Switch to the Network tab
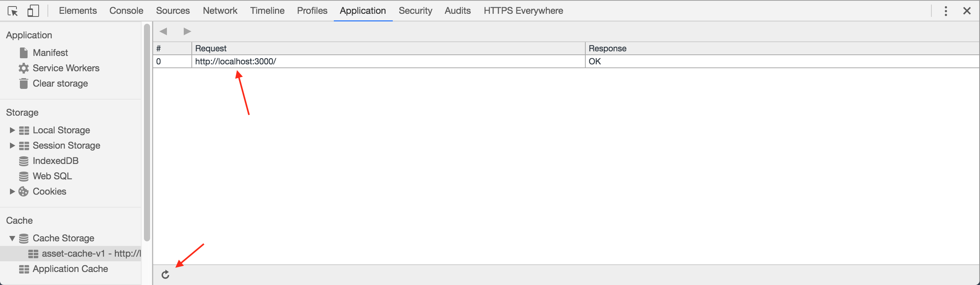This screenshot has height=285, width=980. tap(220, 11)
